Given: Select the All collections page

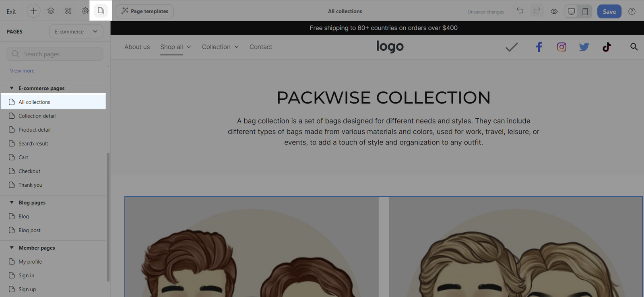Looking at the screenshot, I should (53, 102).
